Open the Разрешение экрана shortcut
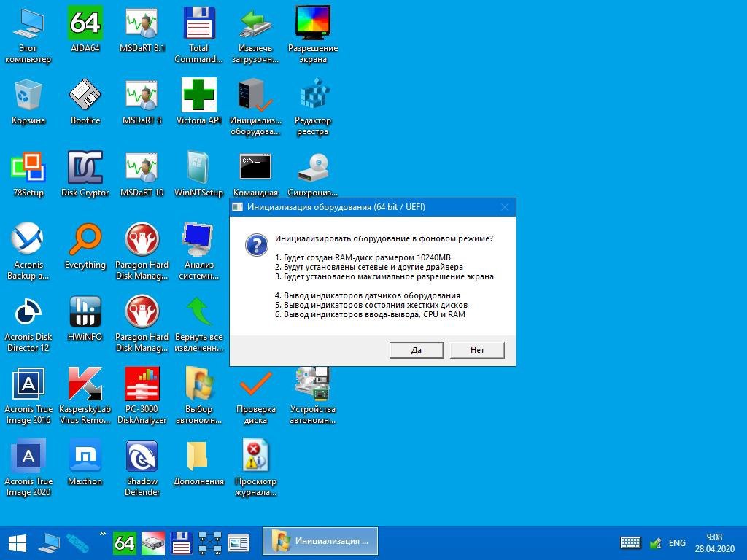Viewport: 747px width, 560px height. [x=312, y=35]
